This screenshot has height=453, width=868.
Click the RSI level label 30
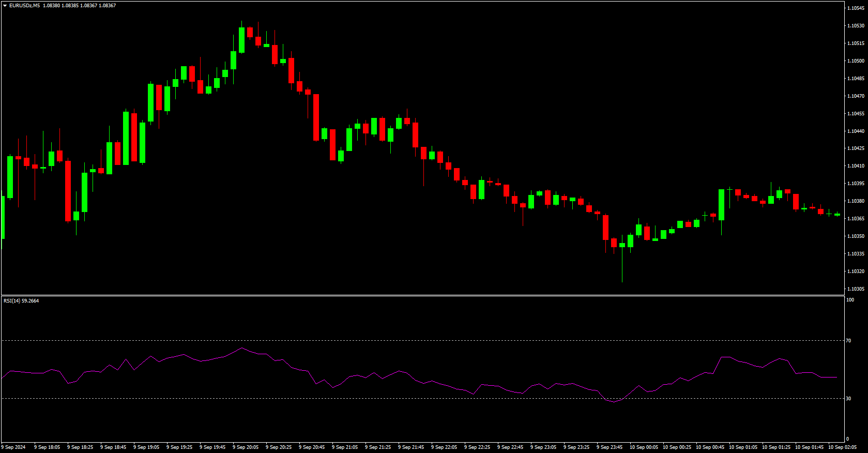[x=848, y=399]
